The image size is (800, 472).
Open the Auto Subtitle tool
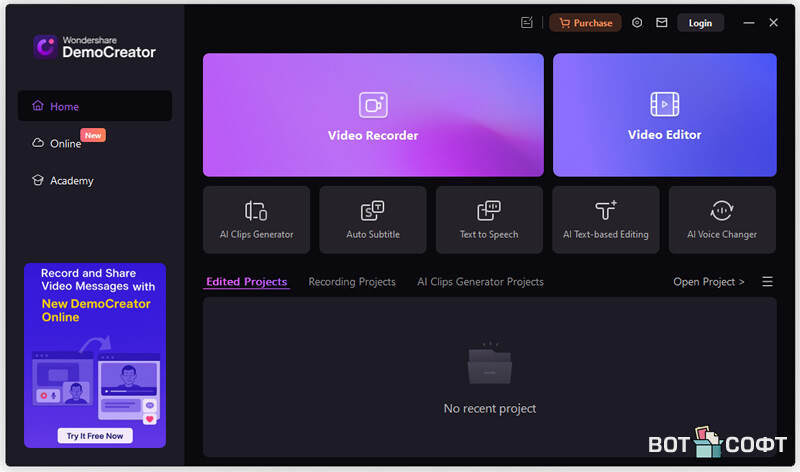click(372, 219)
